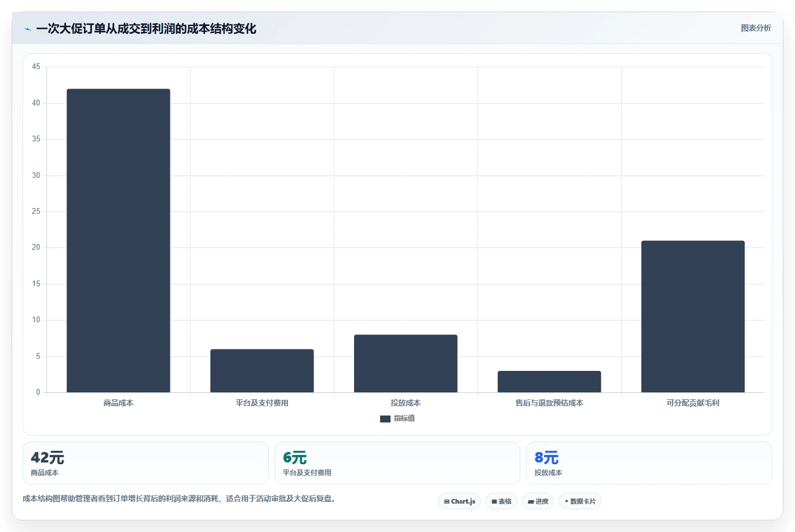
Task: Click the 表格 tag chip
Action: click(x=501, y=501)
